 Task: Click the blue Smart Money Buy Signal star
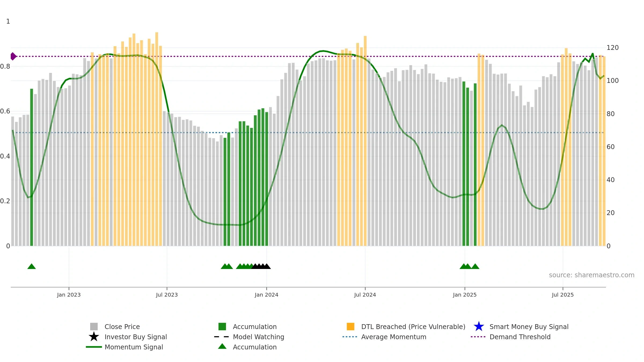[x=479, y=327]
